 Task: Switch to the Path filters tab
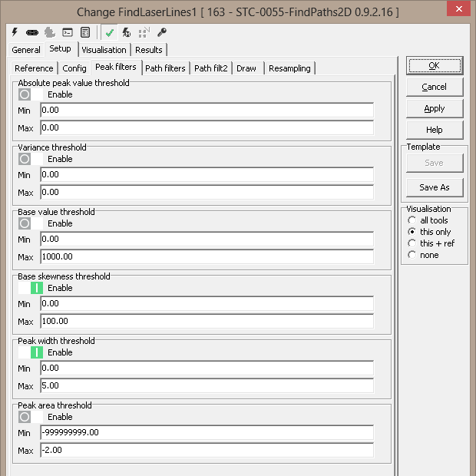tap(165, 68)
